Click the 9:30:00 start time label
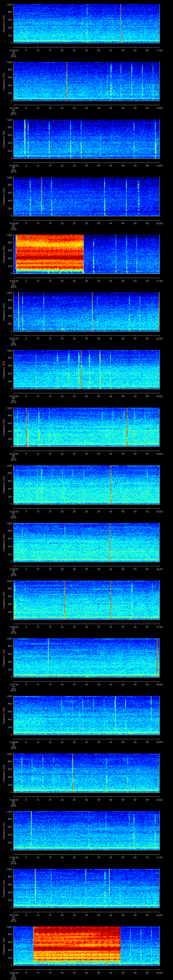The height and width of the screenshot is (980, 173). 14,857
